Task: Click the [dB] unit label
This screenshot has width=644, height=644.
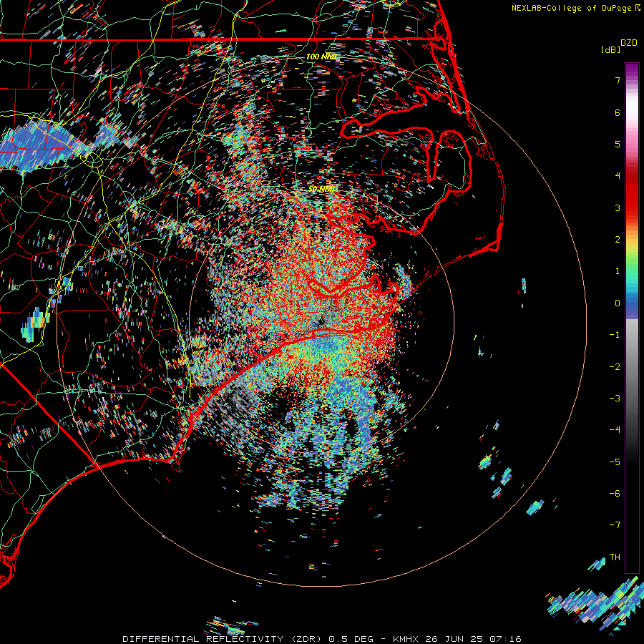Action: [x=611, y=49]
